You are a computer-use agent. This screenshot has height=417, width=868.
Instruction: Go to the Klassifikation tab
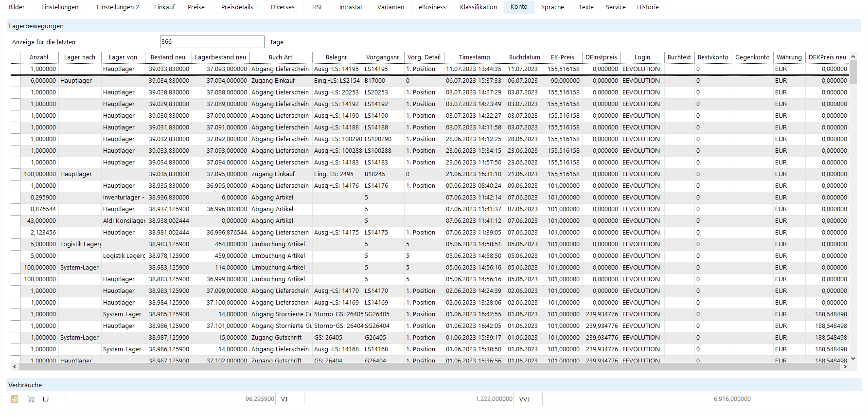click(x=478, y=7)
